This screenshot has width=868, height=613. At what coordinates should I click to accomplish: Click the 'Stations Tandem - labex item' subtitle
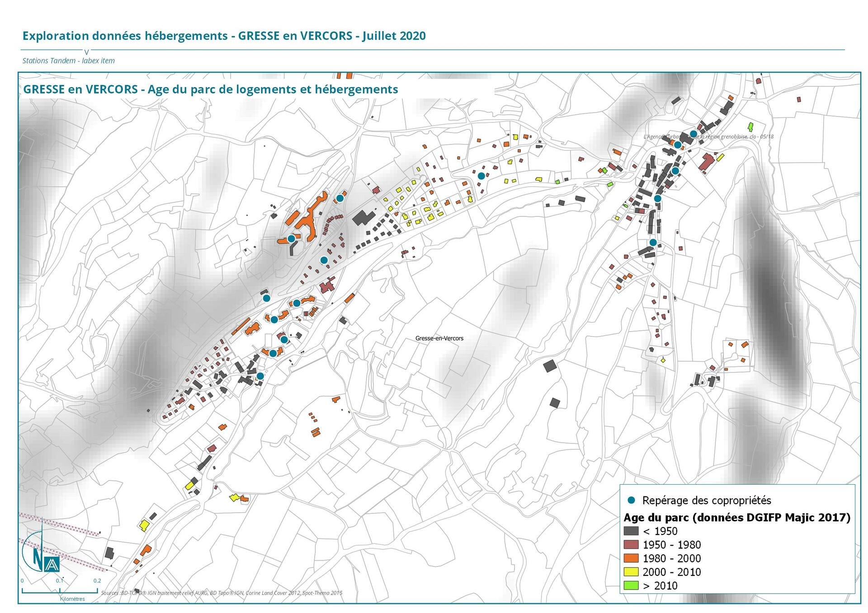click(69, 61)
